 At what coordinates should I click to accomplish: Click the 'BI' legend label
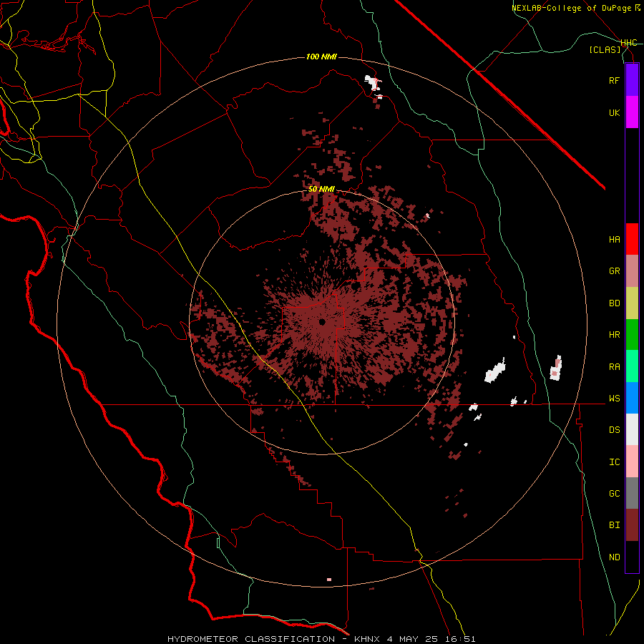tap(614, 525)
